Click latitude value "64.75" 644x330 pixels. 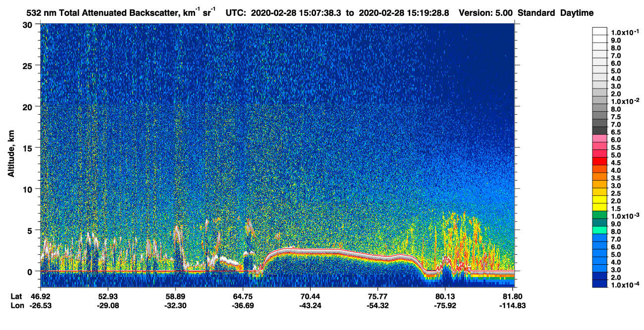point(243,296)
